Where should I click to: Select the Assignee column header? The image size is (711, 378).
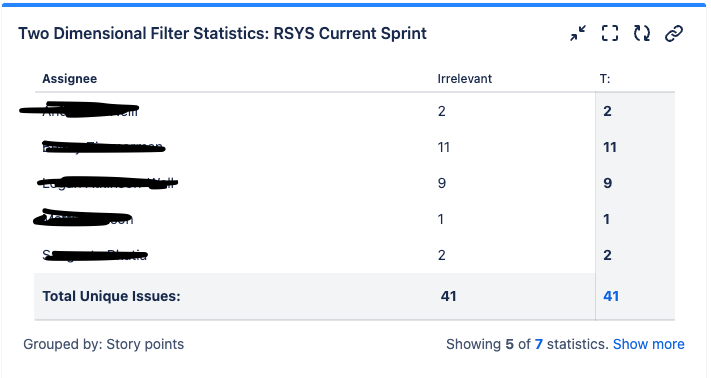point(69,78)
